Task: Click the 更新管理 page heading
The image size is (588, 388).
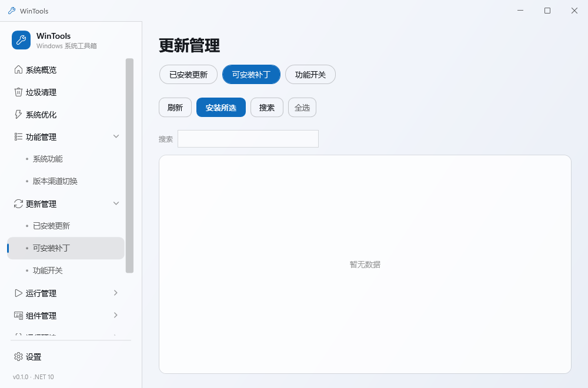Action: point(189,45)
